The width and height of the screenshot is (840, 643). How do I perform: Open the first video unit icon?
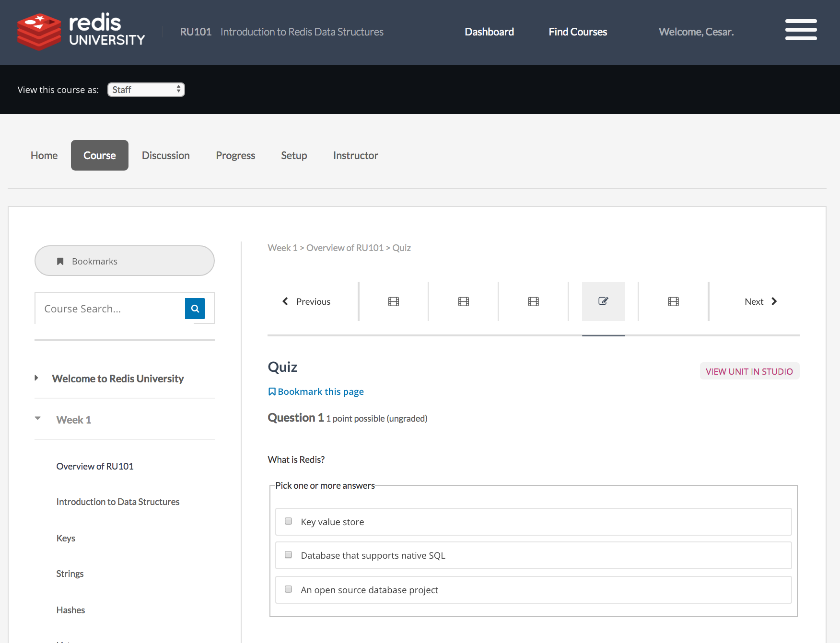tap(394, 301)
